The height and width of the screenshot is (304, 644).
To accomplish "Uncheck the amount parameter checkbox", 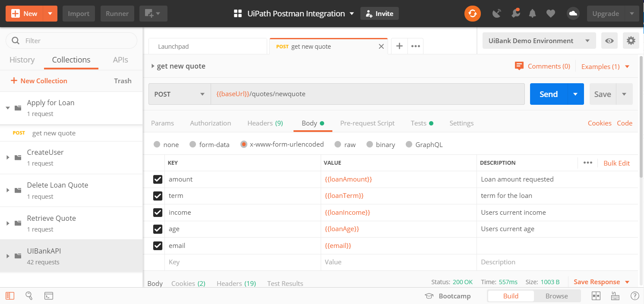I will pos(158,179).
